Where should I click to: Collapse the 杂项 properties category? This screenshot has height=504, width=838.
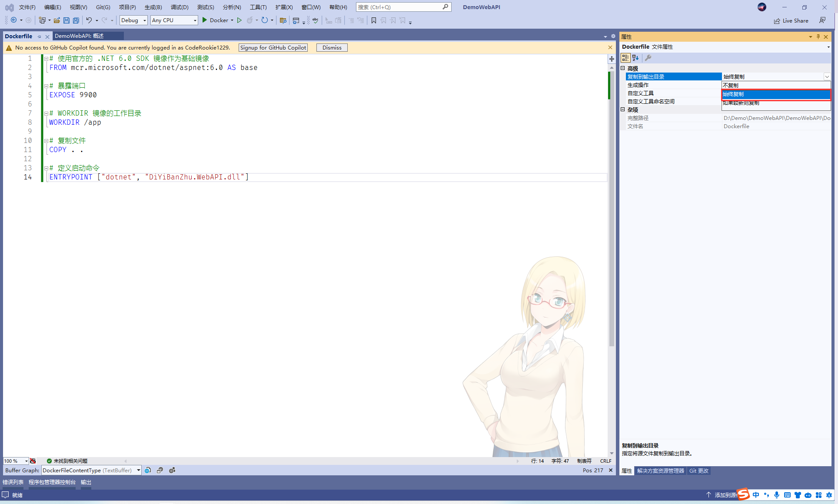pyautogui.click(x=623, y=109)
